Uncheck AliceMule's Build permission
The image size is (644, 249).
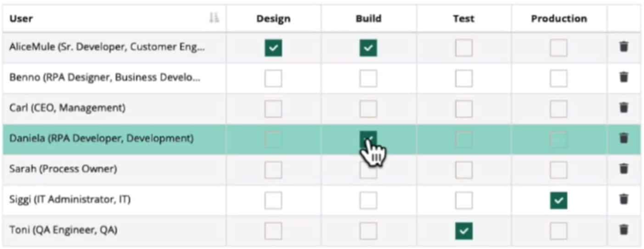(368, 48)
